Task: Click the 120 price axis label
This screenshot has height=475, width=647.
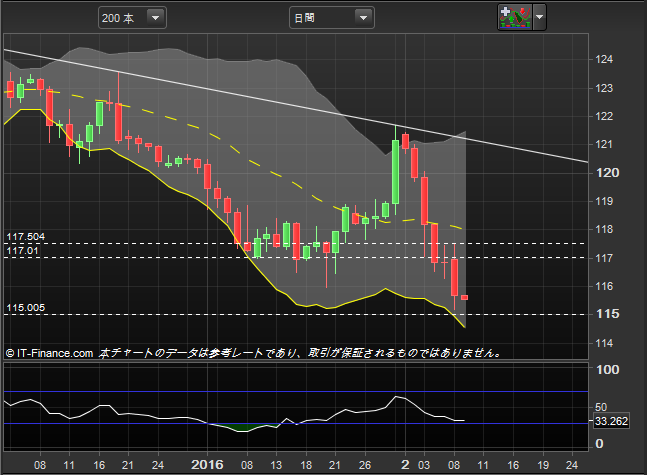Action: click(607, 173)
